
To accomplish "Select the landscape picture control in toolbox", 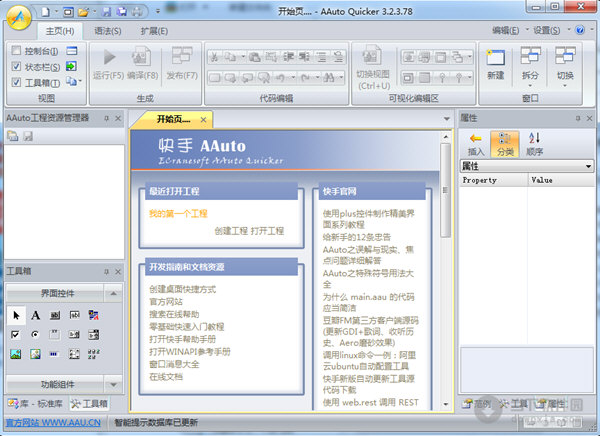I will click(x=16, y=354).
